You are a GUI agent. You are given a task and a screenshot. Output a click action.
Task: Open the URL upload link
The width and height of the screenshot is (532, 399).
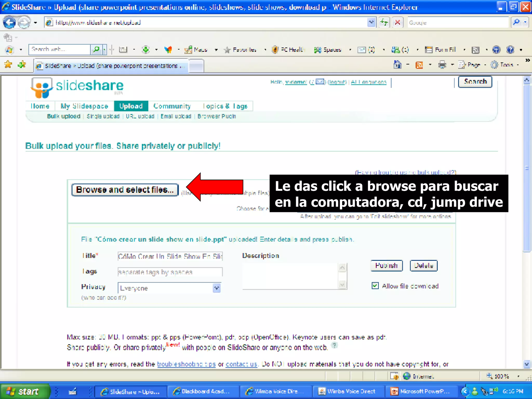tap(140, 116)
